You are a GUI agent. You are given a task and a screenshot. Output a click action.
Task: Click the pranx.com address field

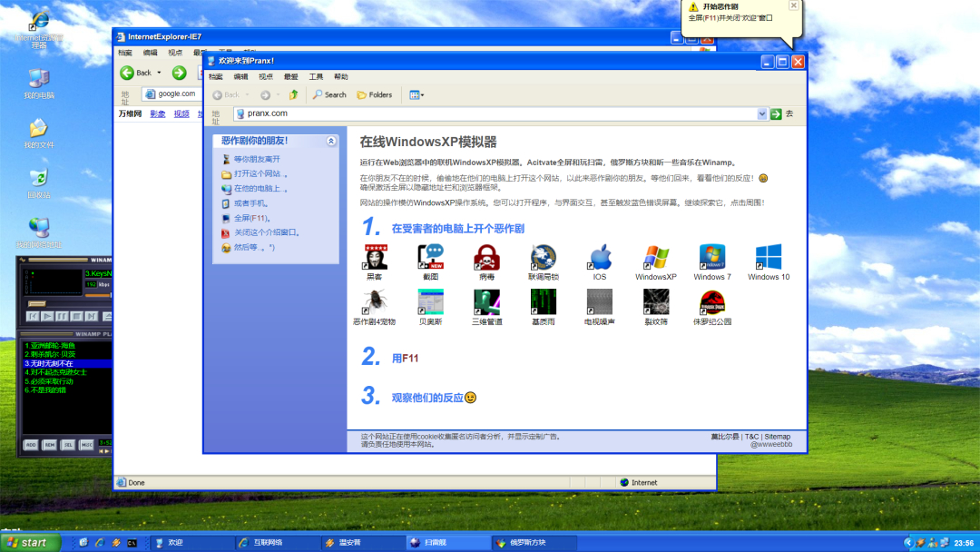[495, 113]
